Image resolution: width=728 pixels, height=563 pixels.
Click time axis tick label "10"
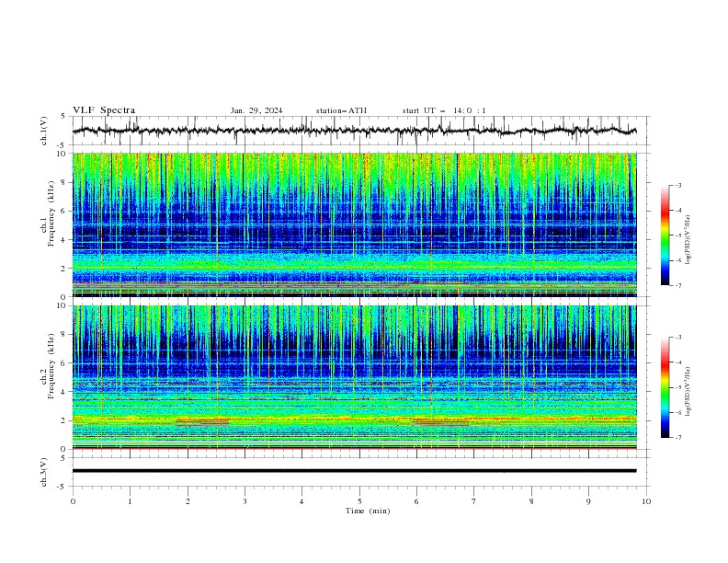pyautogui.click(x=646, y=501)
